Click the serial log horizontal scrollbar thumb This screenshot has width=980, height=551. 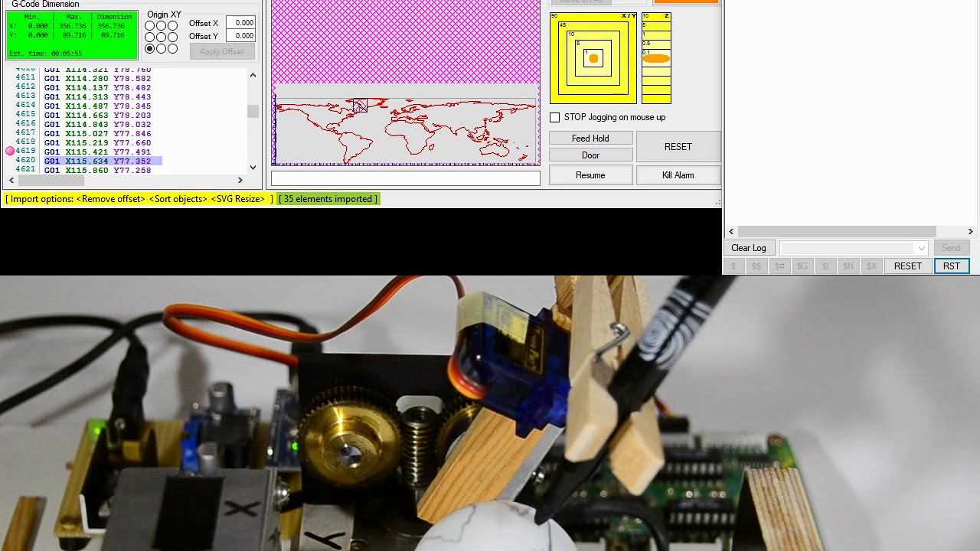[837, 232]
